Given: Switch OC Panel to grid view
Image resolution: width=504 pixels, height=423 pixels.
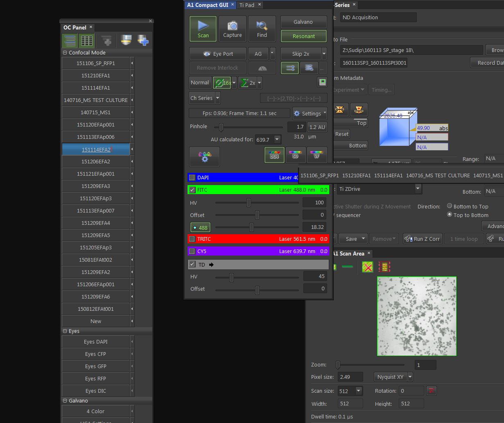Looking at the screenshot, I should point(86,41).
